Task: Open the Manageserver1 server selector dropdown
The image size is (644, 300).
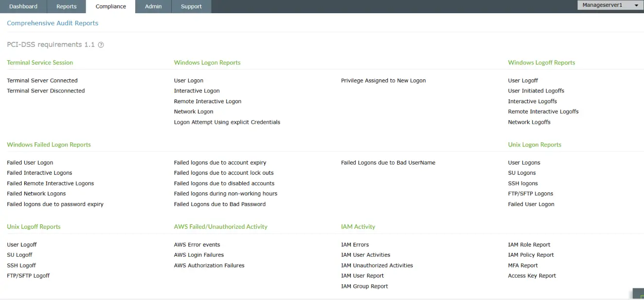Action: pos(609,4)
